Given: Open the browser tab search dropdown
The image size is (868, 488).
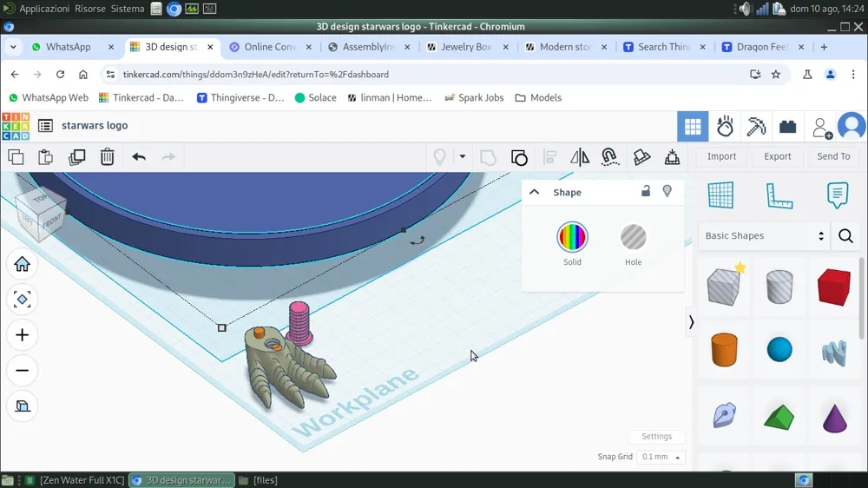Looking at the screenshot, I should point(13,47).
